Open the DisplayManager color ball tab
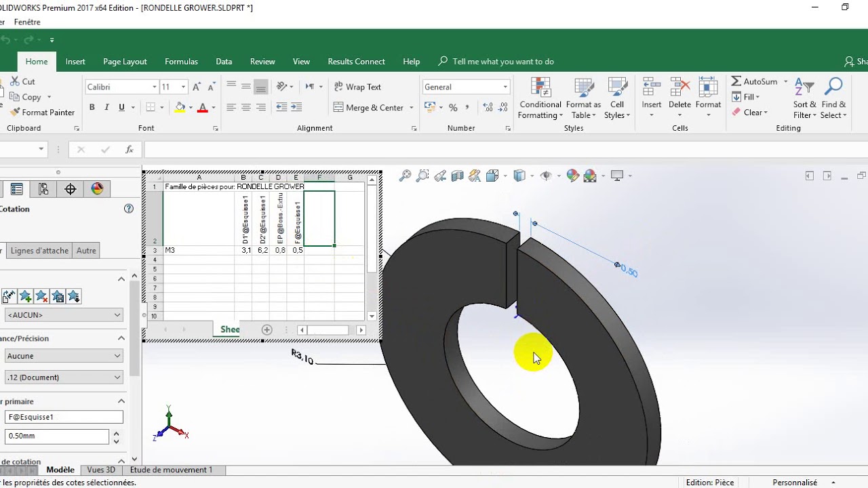Screen dimensions: 868x488 click(x=97, y=189)
